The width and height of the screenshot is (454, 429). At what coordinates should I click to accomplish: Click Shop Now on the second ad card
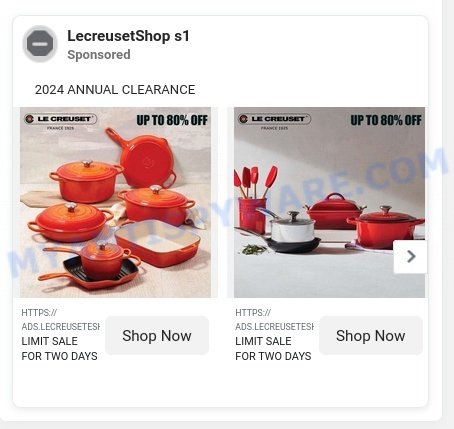(371, 336)
